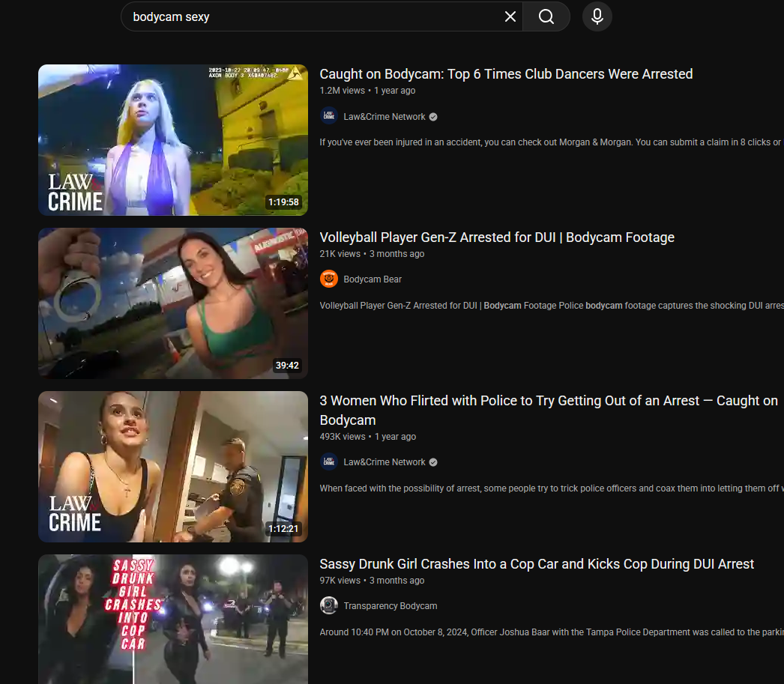Open the 3 Women Who Flirted thumbnail
Viewport: 784px width, 684px height.
coord(173,467)
